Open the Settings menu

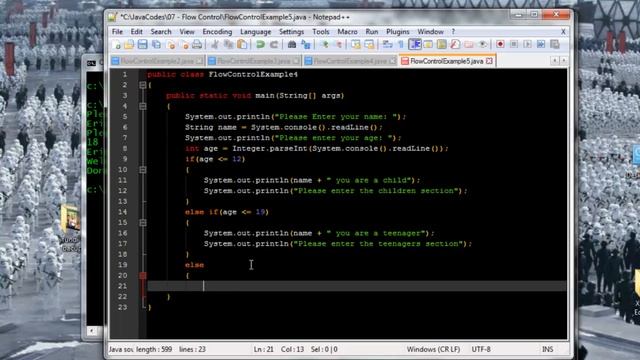click(x=291, y=31)
